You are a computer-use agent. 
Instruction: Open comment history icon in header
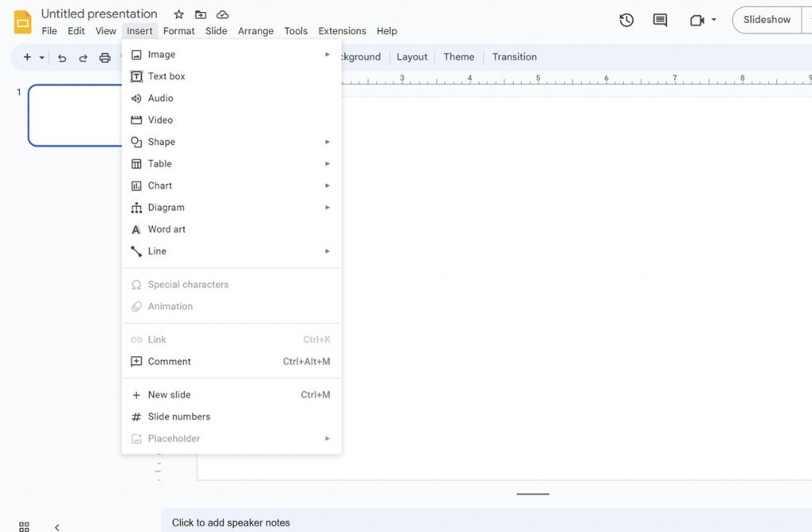[x=660, y=20]
